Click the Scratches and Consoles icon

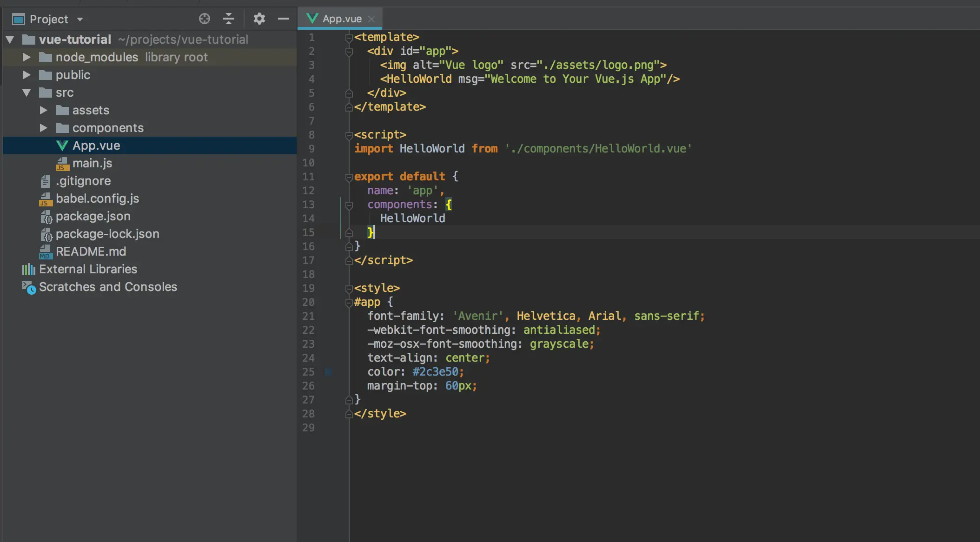pyautogui.click(x=28, y=287)
